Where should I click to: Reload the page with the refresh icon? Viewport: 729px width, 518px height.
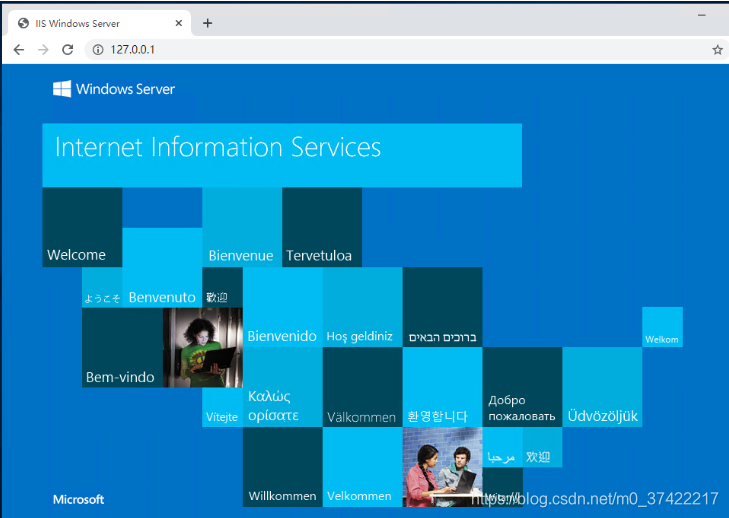click(x=68, y=50)
